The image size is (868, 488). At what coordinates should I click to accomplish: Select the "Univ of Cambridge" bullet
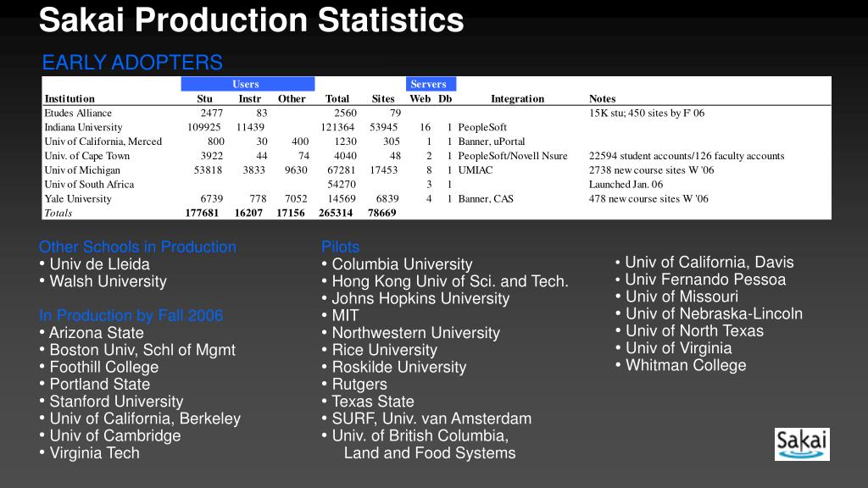pos(110,436)
